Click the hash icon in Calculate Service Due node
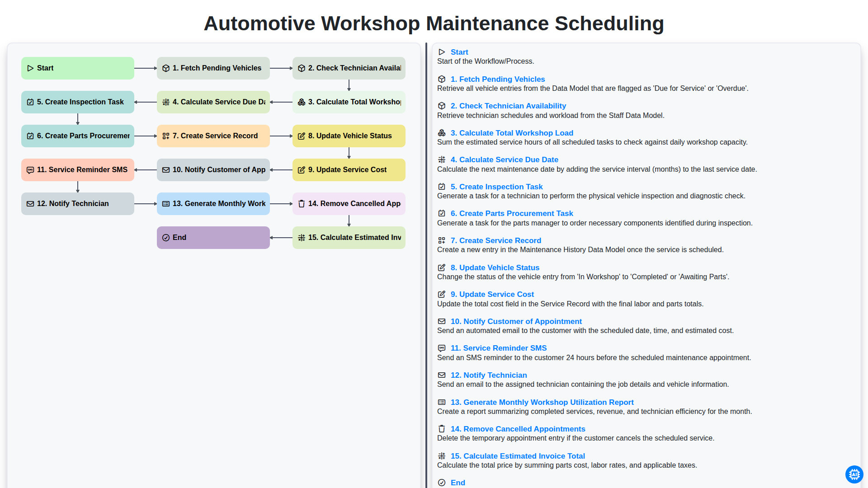The height and width of the screenshot is (488, 868). [x=166, y=102]
